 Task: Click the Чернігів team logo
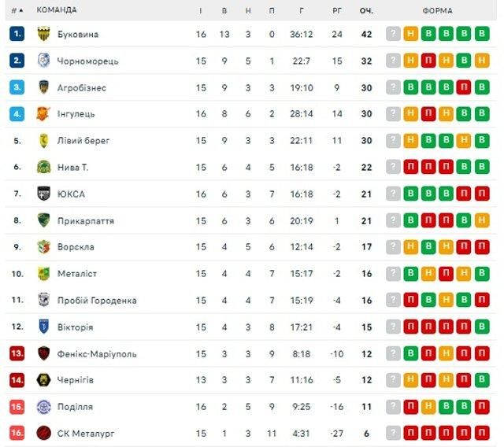pos(44,380)
